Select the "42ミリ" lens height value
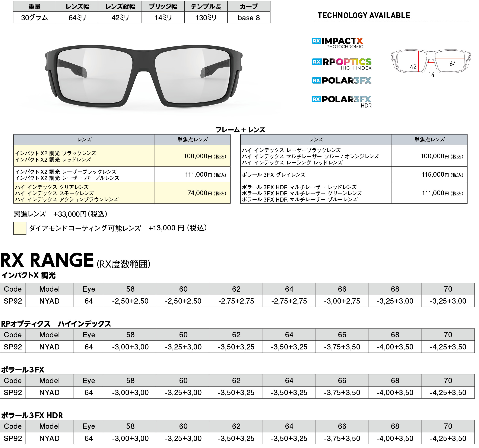The height and width of the screenshot is (448, 479). coord(120,17)
